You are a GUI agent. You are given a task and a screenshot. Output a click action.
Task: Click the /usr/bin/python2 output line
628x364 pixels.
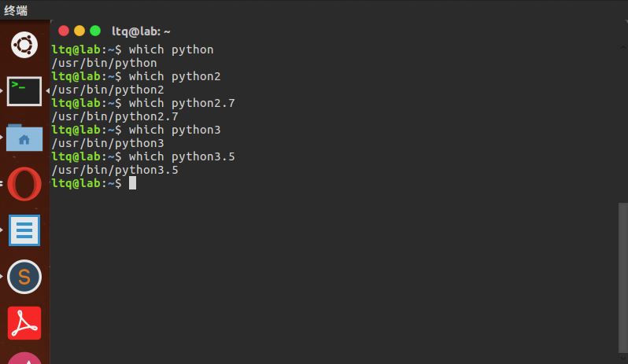pos(108,90)
